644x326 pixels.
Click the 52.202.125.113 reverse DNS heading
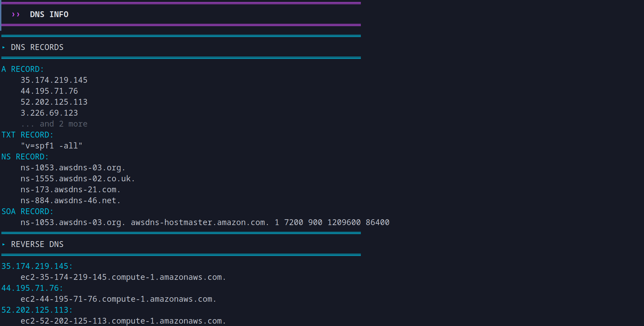tap(35, 310)
